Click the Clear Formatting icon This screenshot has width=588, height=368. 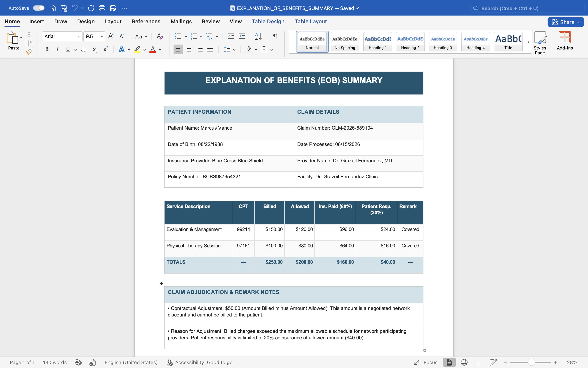point(160,36)
